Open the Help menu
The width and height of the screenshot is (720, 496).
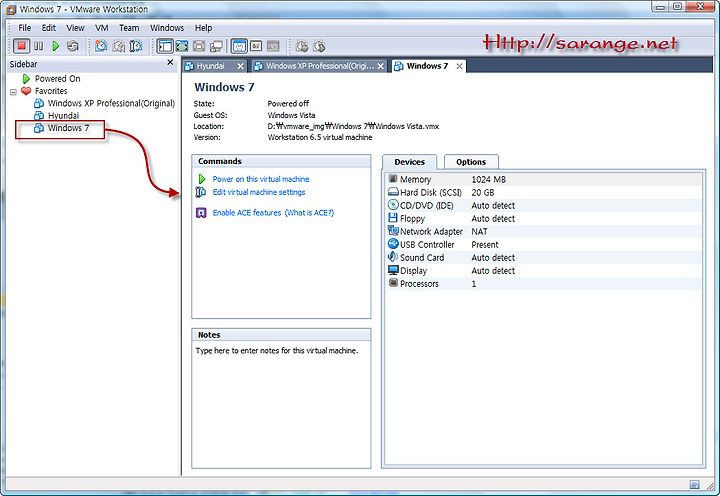pos(203,28)
